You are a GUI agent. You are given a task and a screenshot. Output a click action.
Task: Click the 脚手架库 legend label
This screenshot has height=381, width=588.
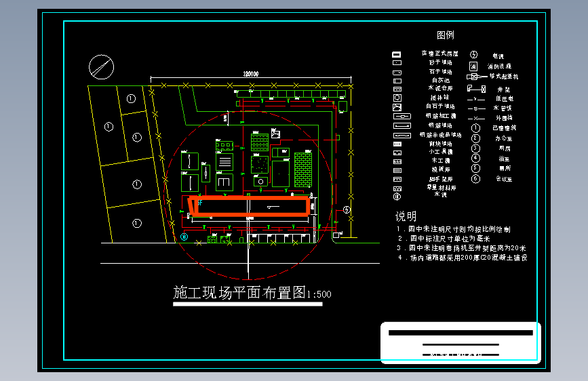point(441,179)
